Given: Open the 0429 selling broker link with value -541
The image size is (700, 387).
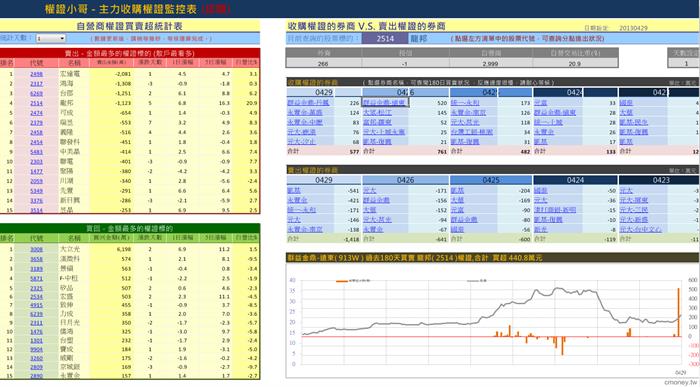Looking at the screenshot, I should pyautogui.click(x=294, y=191).
